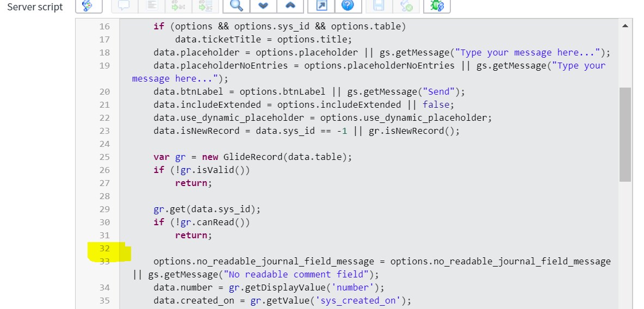
Task: Click line number 35 in the gutter
Action: pyautogui.click(x=105, y=300)
